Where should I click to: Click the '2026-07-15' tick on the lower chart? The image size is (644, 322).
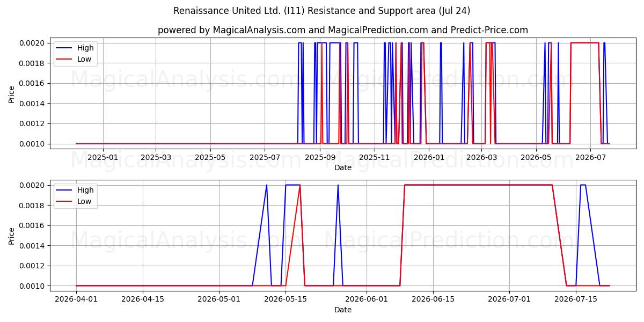tap(576, 299)
